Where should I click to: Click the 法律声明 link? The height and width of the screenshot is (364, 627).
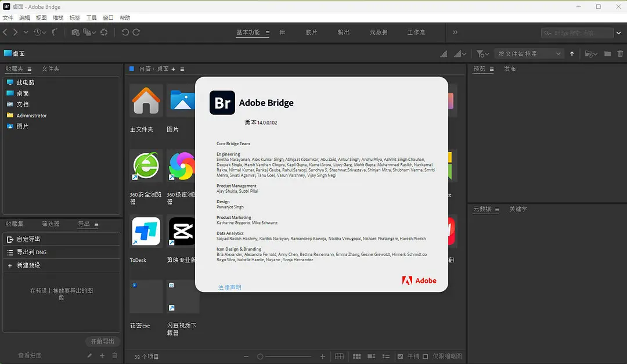[229, 287]
